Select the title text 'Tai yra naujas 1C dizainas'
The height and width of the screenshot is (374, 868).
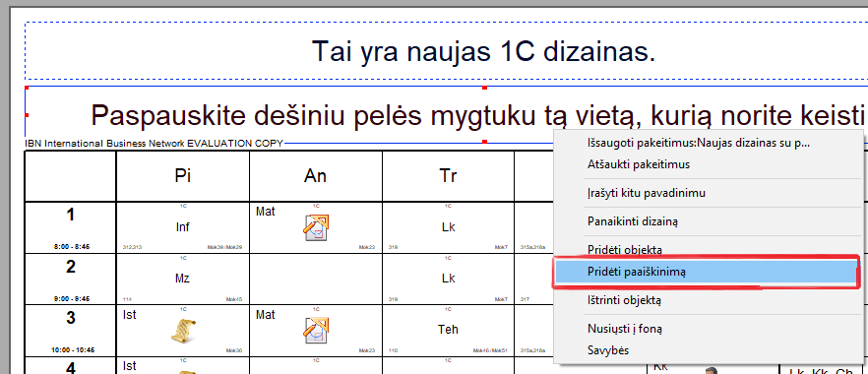483,51
